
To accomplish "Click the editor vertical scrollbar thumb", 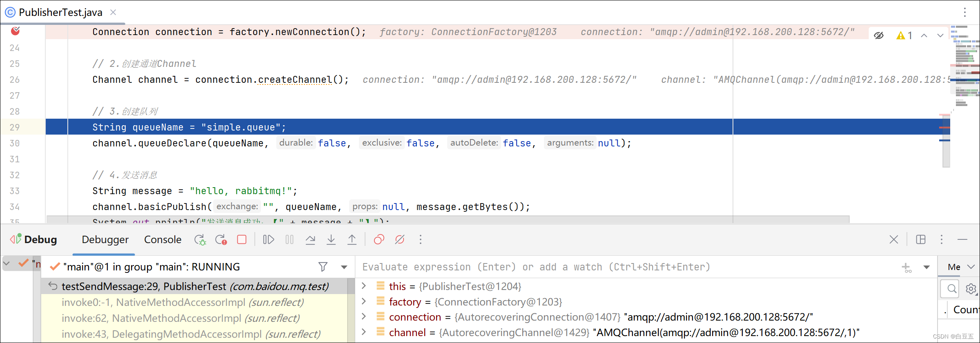I will [x=946, y=142].
